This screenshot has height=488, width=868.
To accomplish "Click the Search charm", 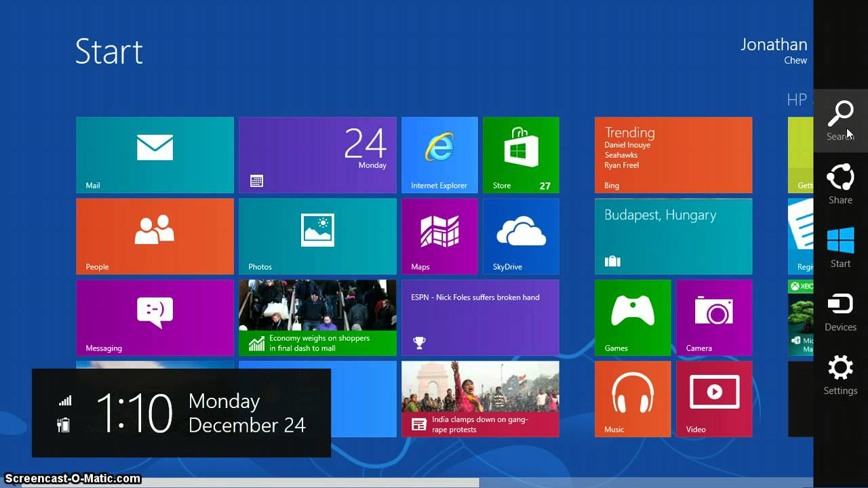I will click(840, 121).
